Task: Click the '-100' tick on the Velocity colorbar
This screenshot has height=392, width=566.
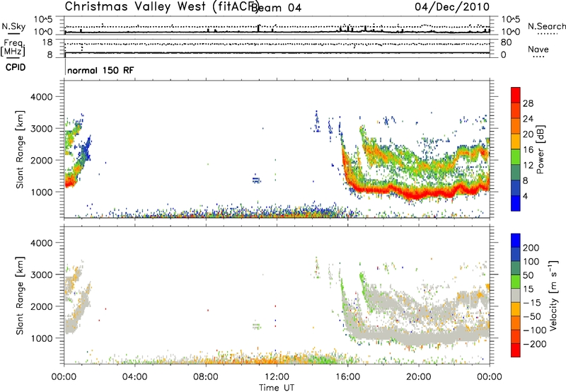Action: (x=534, y=330)
